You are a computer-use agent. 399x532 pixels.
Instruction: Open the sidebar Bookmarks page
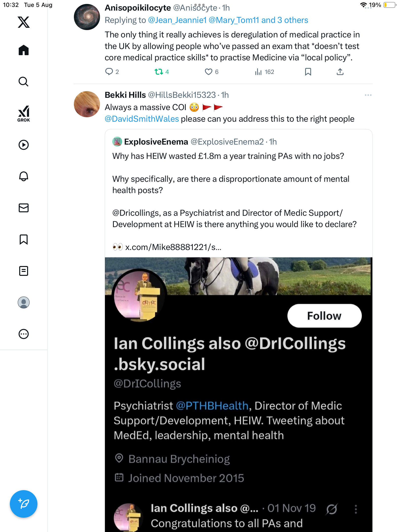click(24, 239)
